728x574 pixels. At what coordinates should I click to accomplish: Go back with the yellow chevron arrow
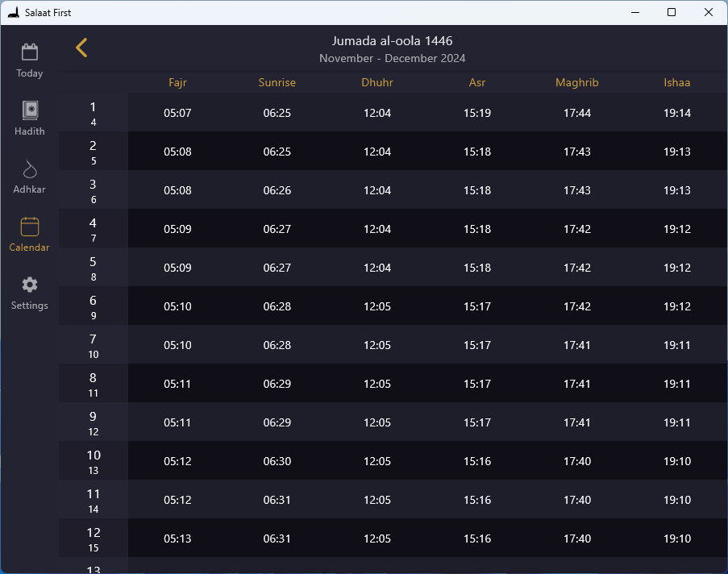pyautogui.click(x=81, y=47)
